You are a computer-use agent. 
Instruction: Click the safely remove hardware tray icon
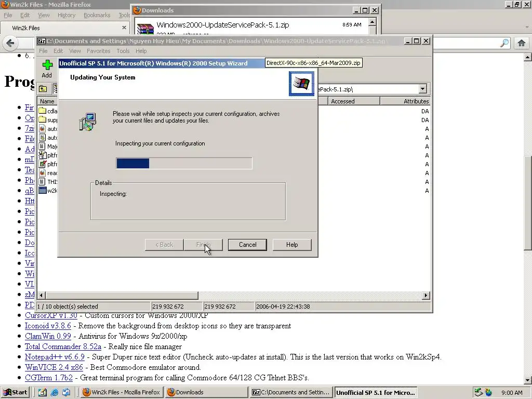click(478, 392)
